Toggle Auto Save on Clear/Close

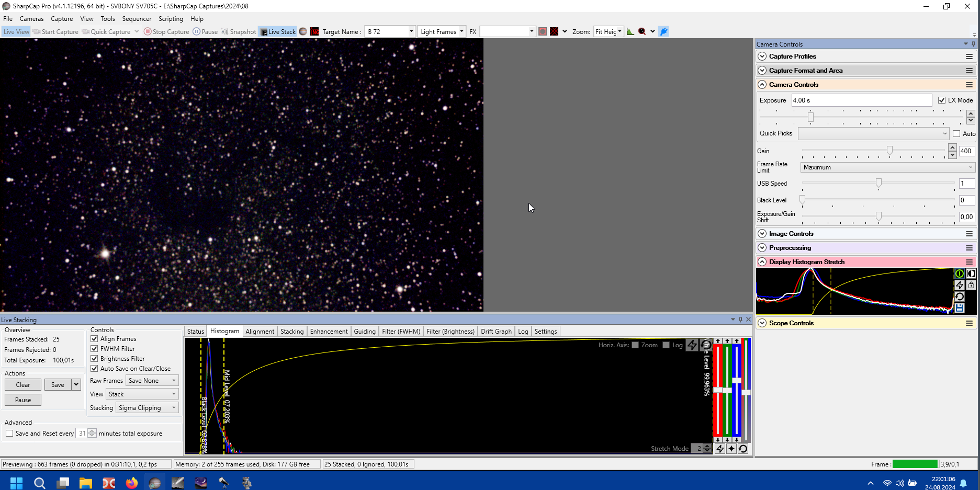tap(94, 369)
